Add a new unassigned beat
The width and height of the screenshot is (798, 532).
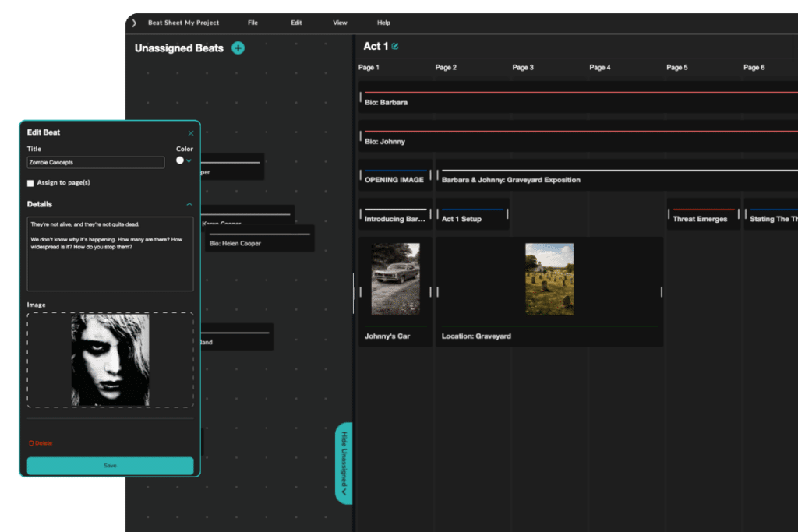coord(238,48)
